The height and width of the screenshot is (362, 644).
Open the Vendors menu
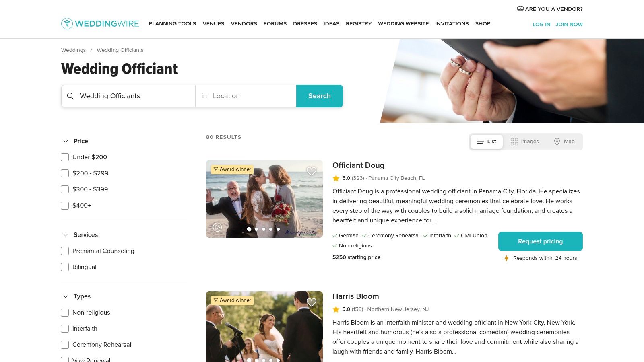tap(244, 24)
